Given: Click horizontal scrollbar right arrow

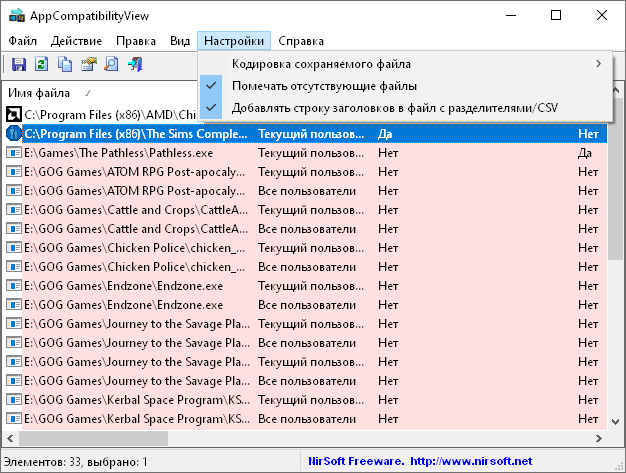Looking at the screenshot, I should tap(598, 438).
